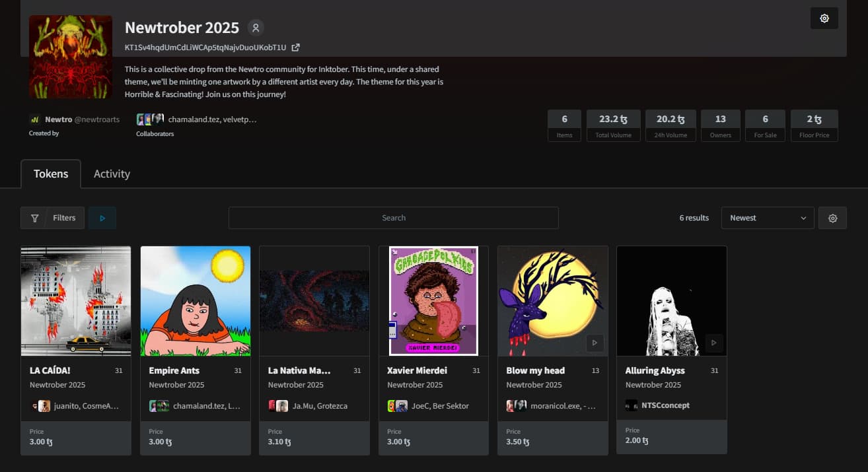Open grid display settings gear
Screen dimensions: 868x472
tap(832, 218)
